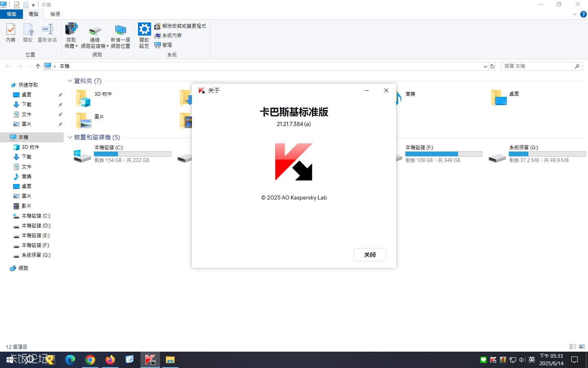Open Google Chrome from the taskbar

(x=90, y=360)
